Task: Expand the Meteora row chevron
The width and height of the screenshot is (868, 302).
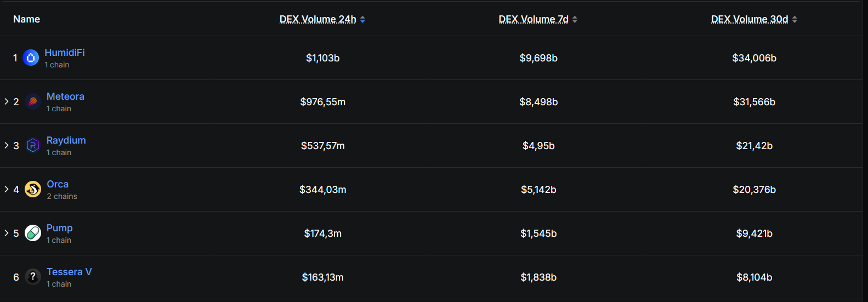Action: click(x=7, y=101)
